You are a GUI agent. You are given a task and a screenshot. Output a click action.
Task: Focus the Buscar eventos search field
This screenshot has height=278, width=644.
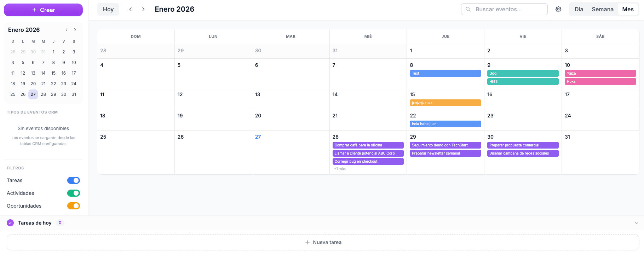504,9
